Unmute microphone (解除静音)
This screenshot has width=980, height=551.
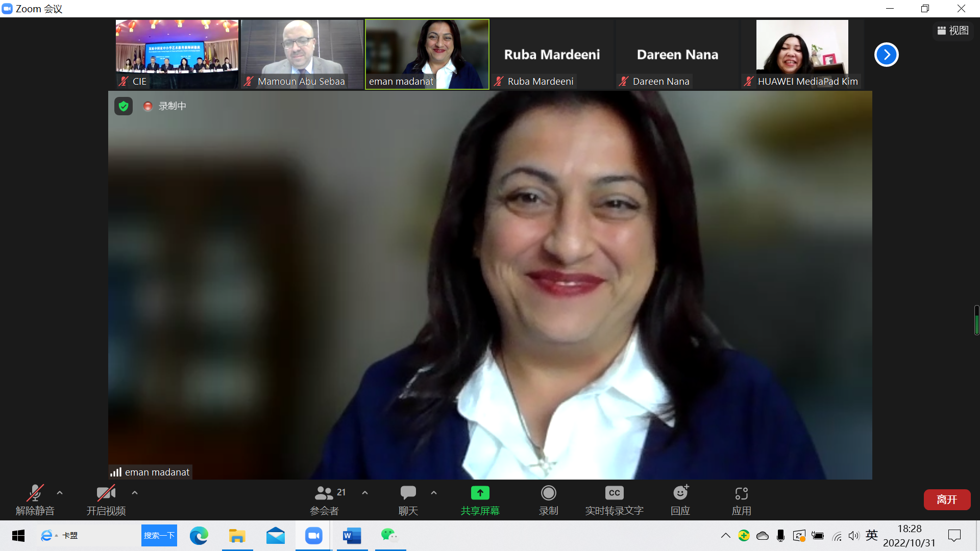click(x=35, y=493)
